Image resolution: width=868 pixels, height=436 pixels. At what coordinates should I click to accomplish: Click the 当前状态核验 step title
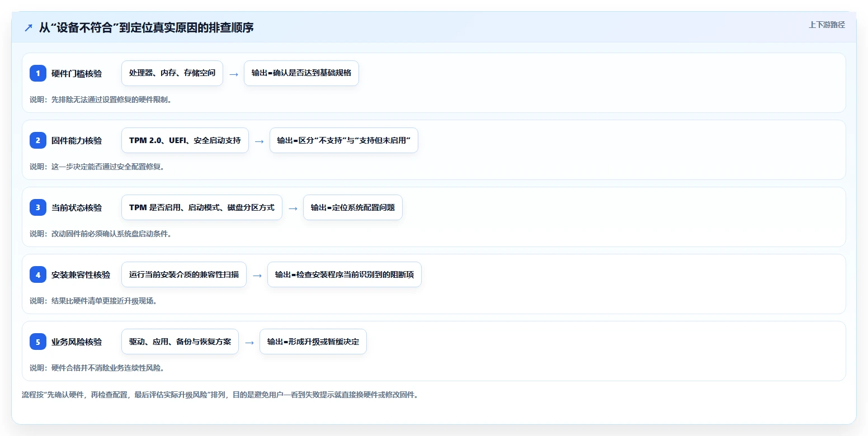point(77,208)
